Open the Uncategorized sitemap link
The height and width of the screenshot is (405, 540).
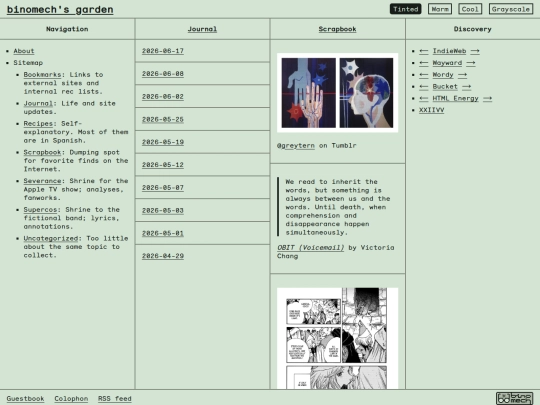pos(51,238)
